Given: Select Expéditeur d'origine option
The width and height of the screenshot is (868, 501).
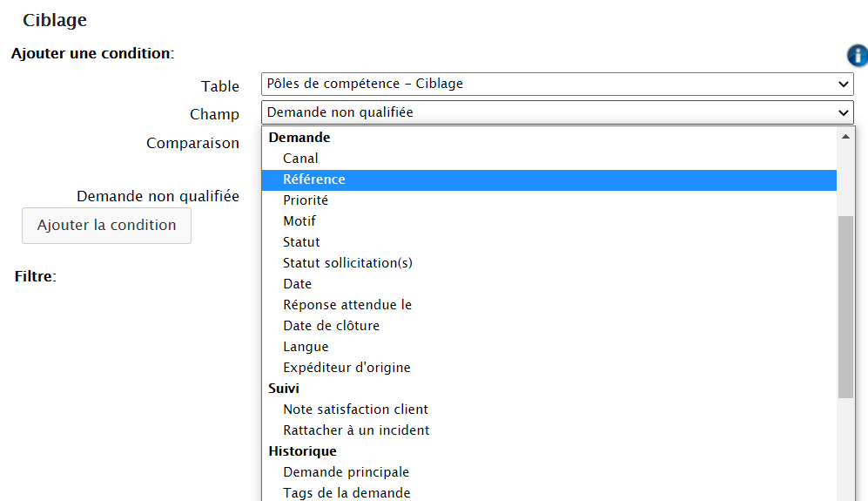Looking at the screenshot, I should 347,368.
